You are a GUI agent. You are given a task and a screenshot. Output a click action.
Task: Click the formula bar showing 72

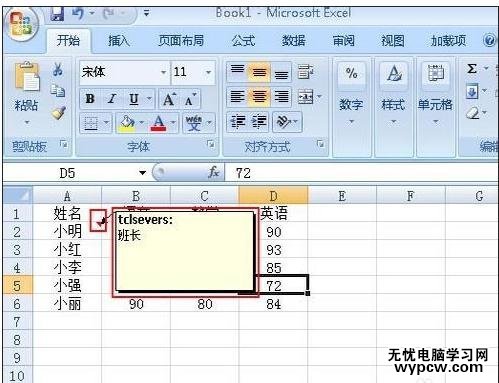362,173
